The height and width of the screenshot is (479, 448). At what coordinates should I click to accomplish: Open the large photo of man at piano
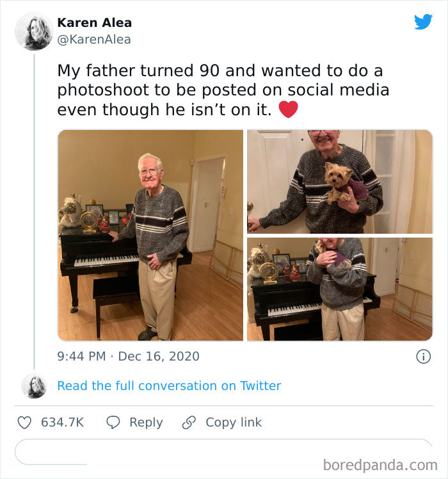[150, 235]
